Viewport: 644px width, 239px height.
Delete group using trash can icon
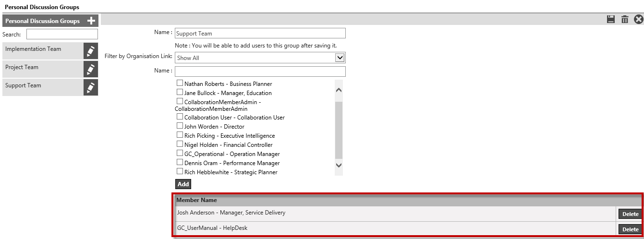pos(625,19)
